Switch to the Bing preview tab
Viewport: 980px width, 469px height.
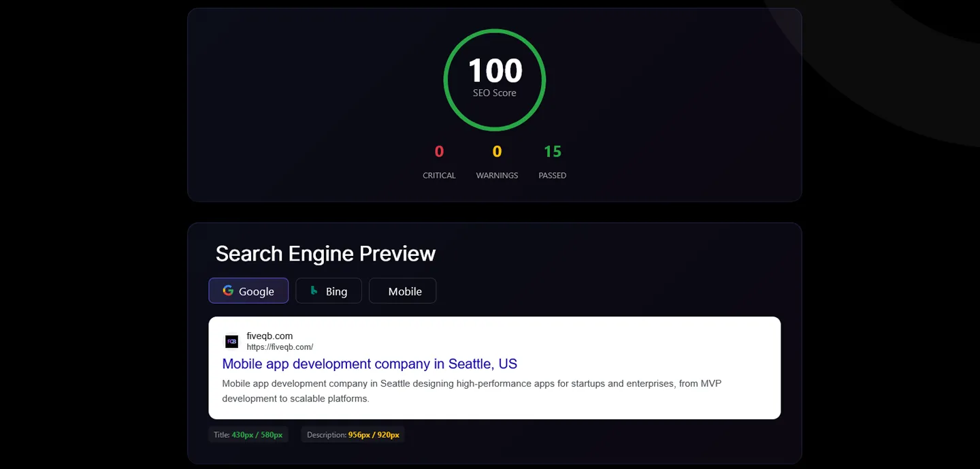(x=329, y=291)
